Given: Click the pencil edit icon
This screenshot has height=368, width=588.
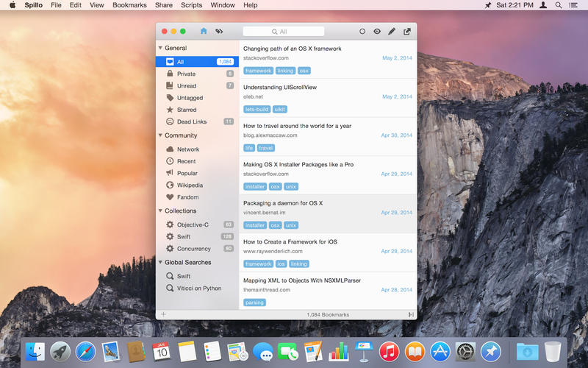Looking at the screenshot, I should coord(392,32).
